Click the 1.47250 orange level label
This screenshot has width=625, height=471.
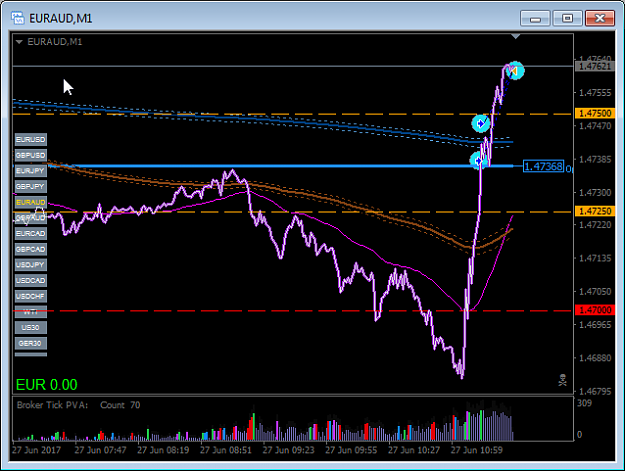(595, 211)
